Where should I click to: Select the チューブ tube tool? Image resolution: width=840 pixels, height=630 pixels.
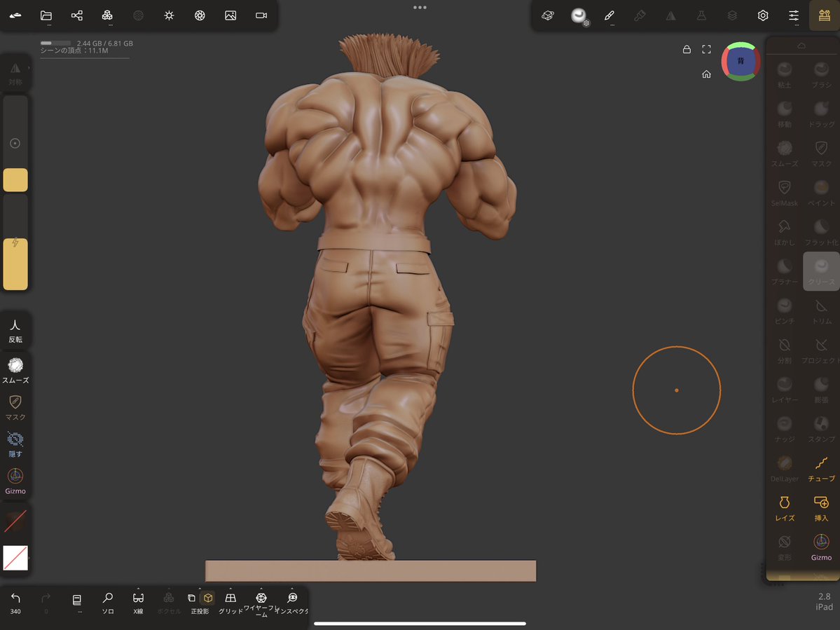pos(821,469)
